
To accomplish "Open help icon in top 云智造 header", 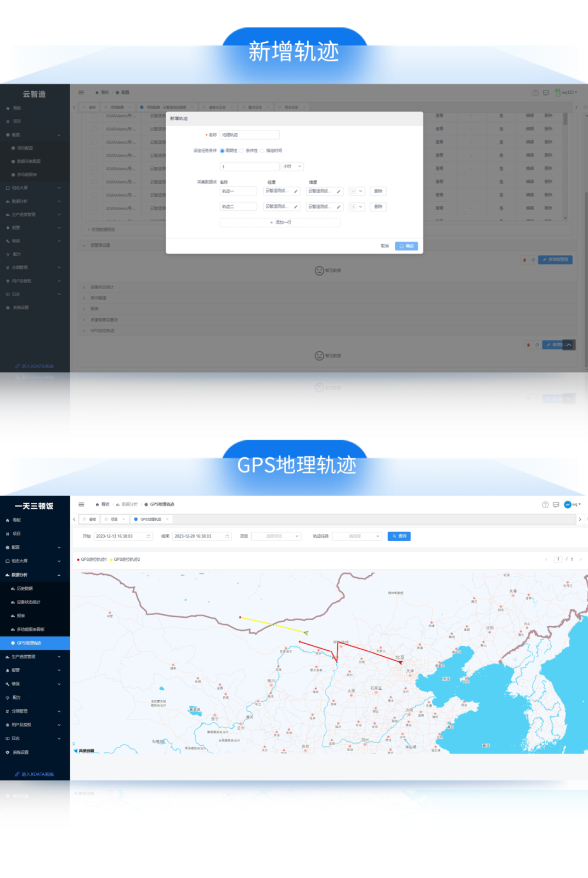I will click(535, 92).
